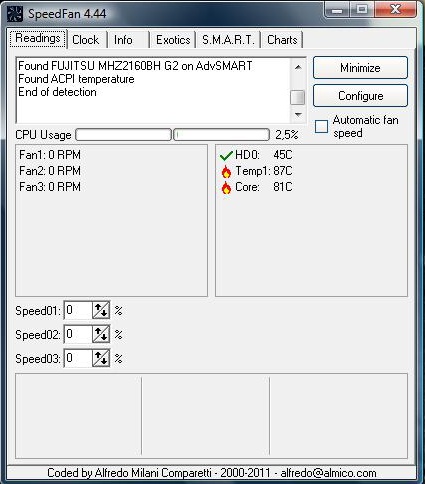Click the log scroll up arrow

tap(298, 67)
